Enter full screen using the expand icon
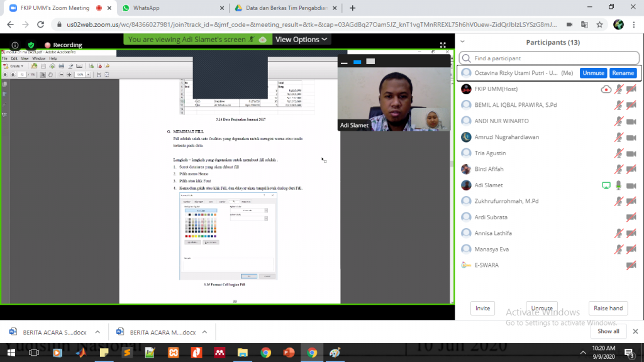 pyautogui.click(x=443, y=45)
